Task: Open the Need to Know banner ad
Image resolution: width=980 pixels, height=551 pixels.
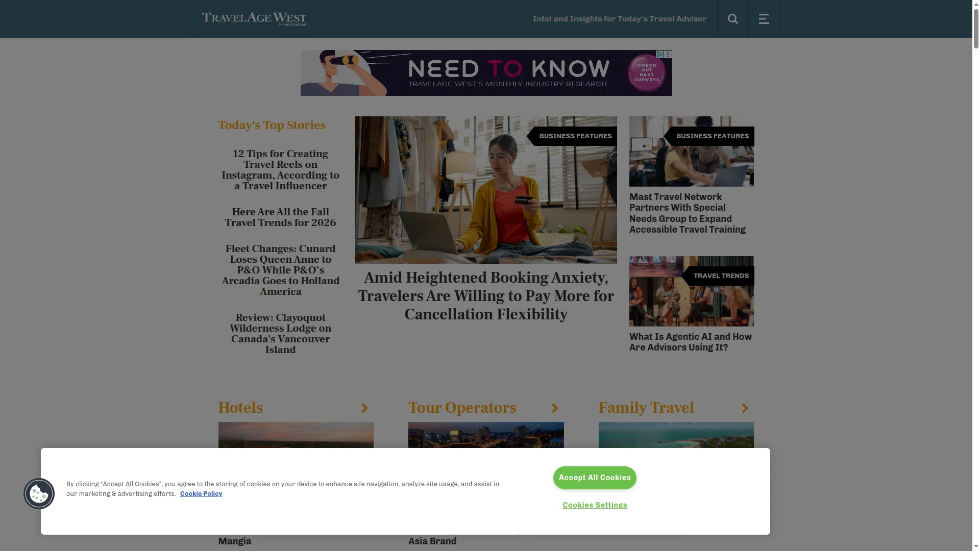Action: click(x=486, y=73)
